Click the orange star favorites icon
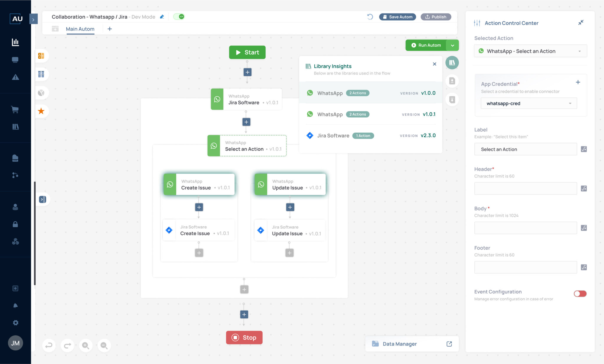 tap(41, 111)
